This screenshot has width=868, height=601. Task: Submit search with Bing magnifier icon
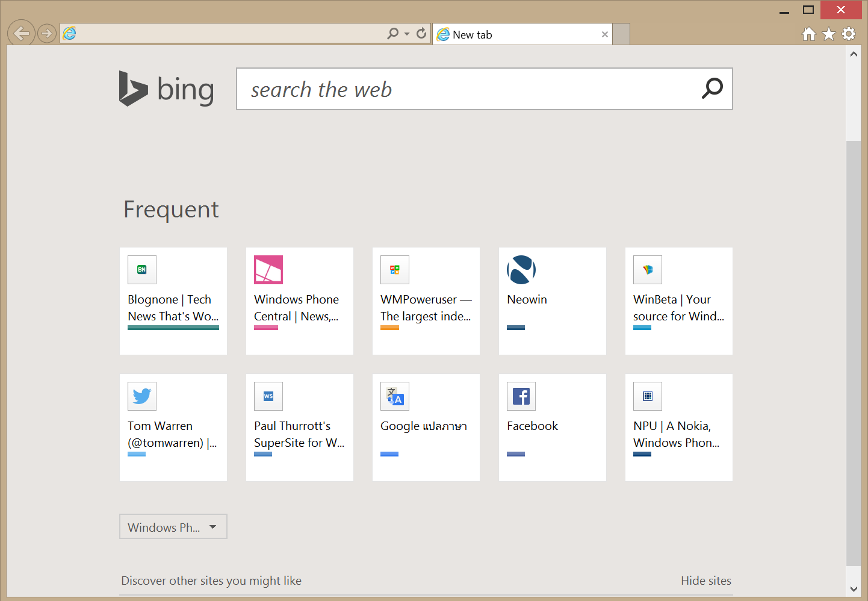[x=712, y=89]
